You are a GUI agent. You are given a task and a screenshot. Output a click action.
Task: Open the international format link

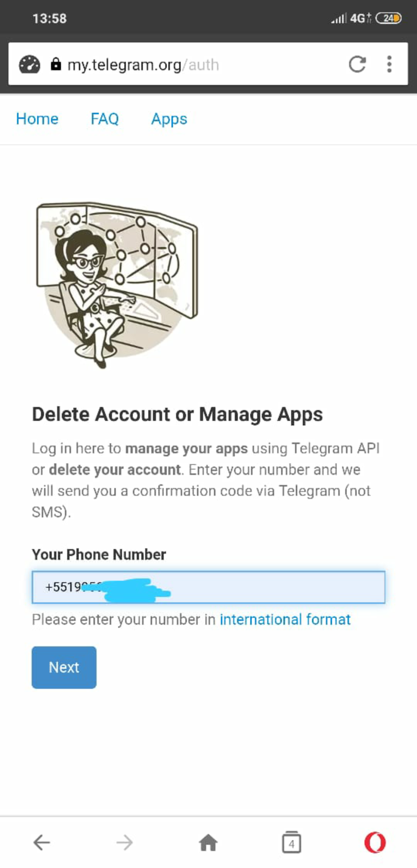(x=285, y=619)
